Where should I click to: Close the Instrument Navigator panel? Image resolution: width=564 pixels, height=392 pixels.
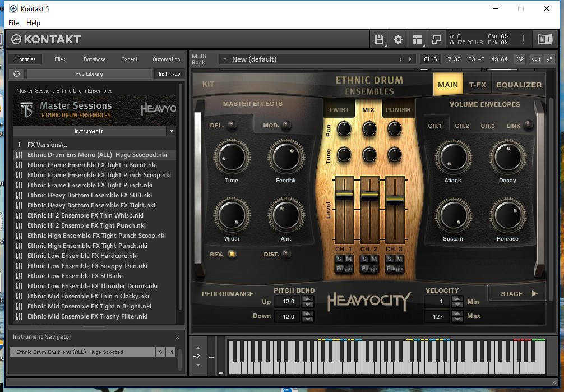(177, 337)
